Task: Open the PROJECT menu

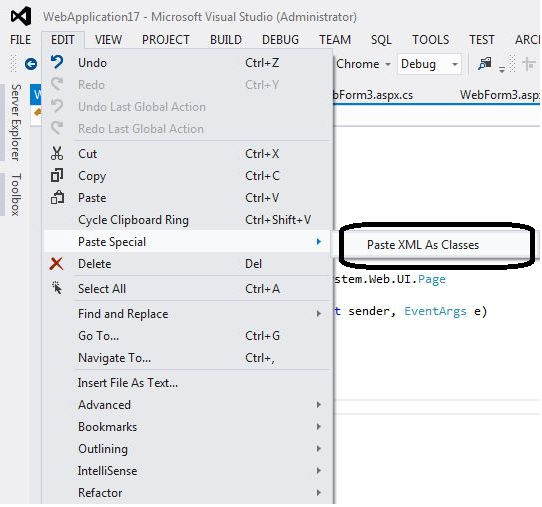Action: tap(166, 40)
